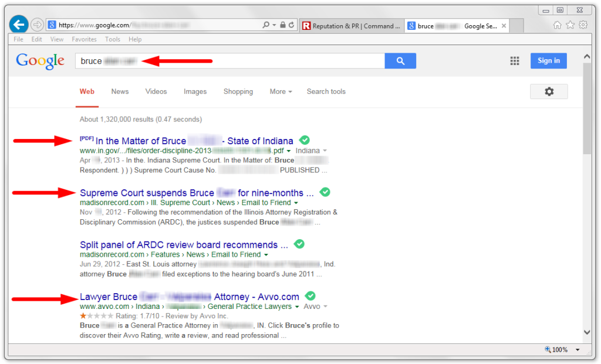Expand the More search categories dropdown

(x=281, y=91)
